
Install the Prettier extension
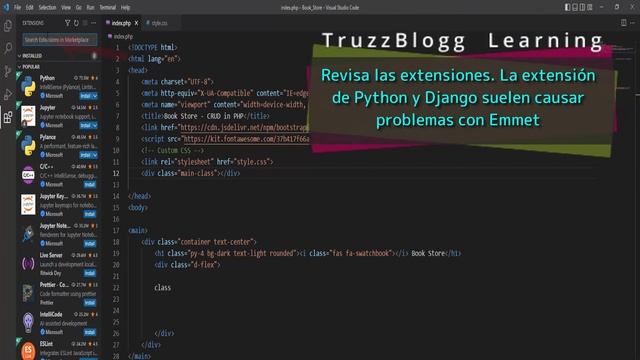[x=90, y=302]
